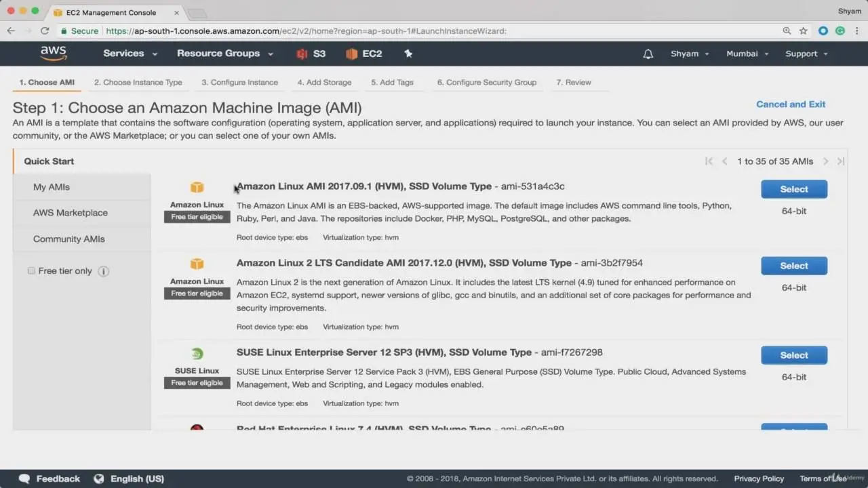This screenshot has width=868, height=488.
Task: Expand the Services dropdown
Action: (130, 54)
